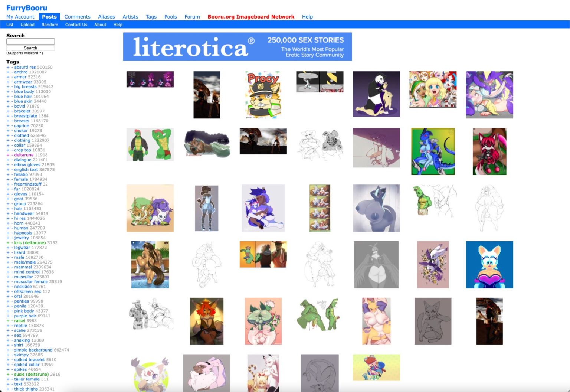570x392 pixels.
Task: Open Help in the top navigation row
Action: [307, 17]
